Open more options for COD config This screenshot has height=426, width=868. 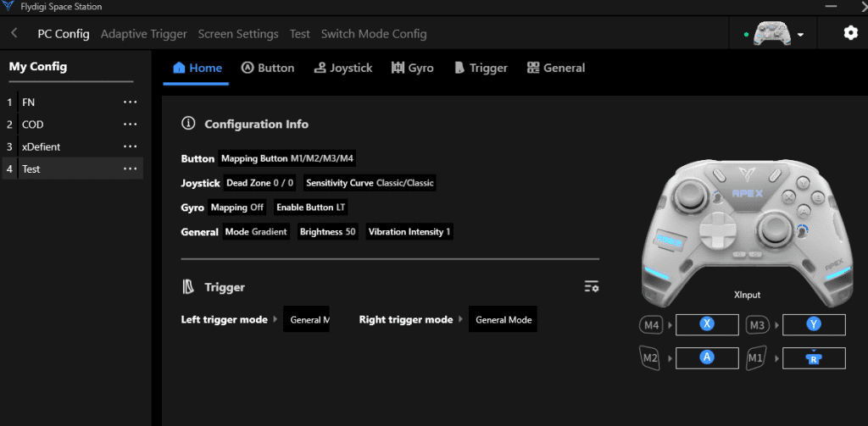pyautogui.click(x=130, y=124)
